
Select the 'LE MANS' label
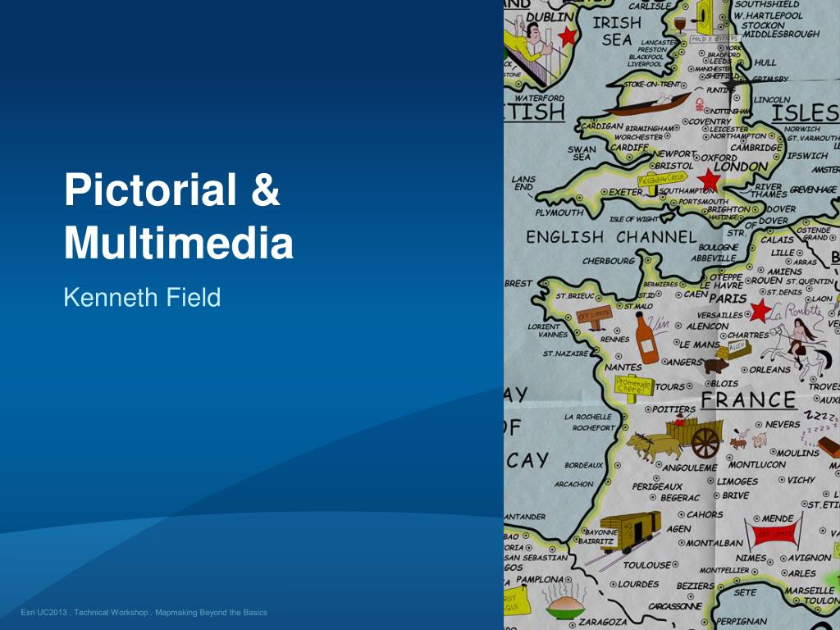coord(699,345)
